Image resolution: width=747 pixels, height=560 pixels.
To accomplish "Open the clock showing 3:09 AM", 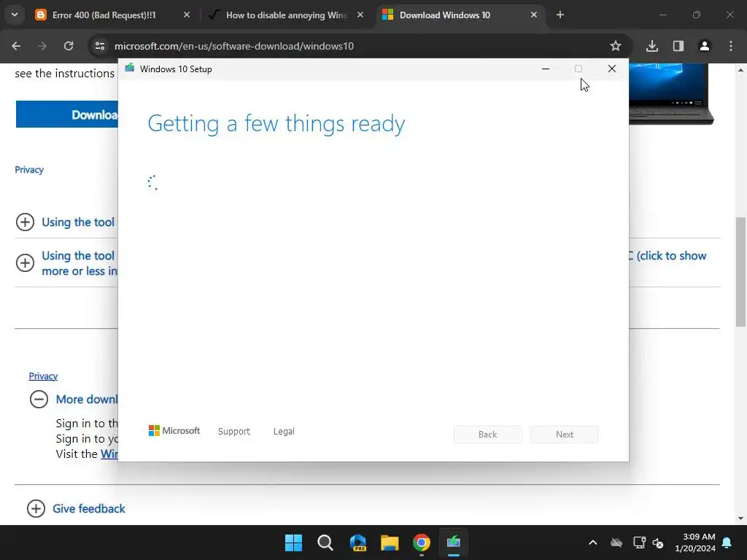I will coord(695,542).
